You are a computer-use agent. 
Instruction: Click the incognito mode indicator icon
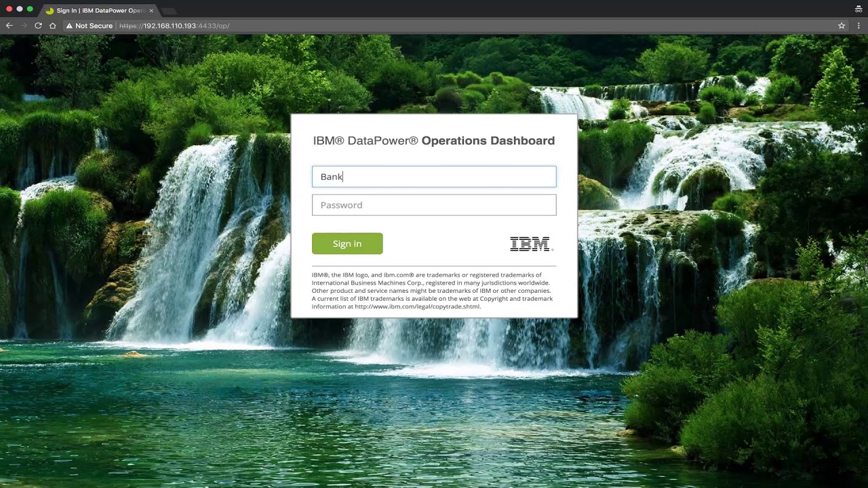(x=858, y=9)
